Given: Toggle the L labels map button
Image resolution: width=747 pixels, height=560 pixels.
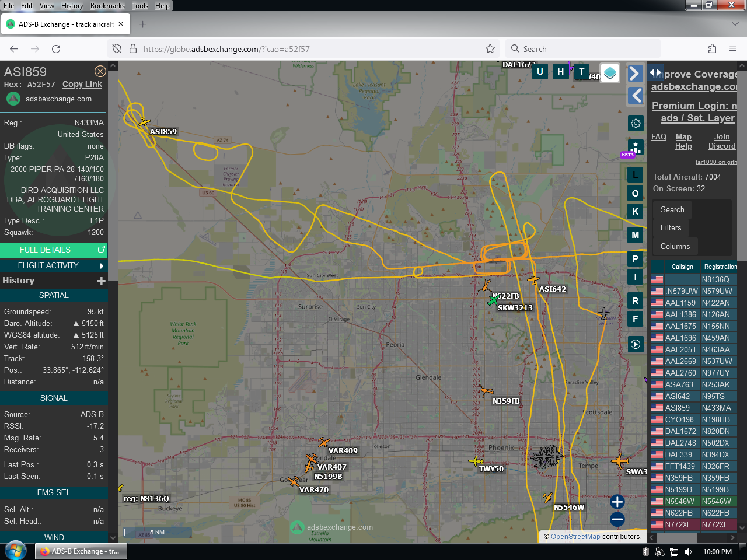Looking at the screenshot, I should click(636, 175).
